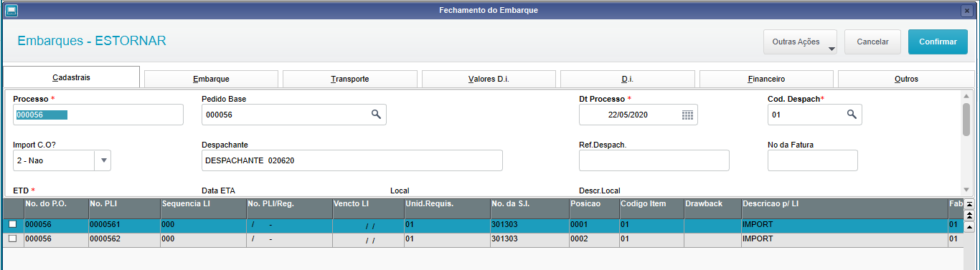Focus the Processo input field
980x270 pixels.
(x=98, y=115)
